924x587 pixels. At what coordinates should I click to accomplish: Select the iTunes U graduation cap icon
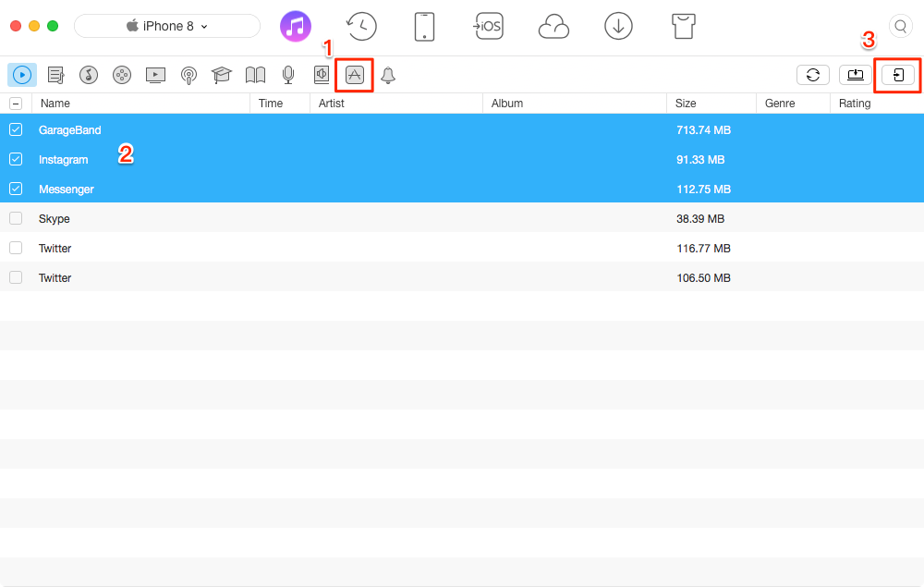(222, 75)
